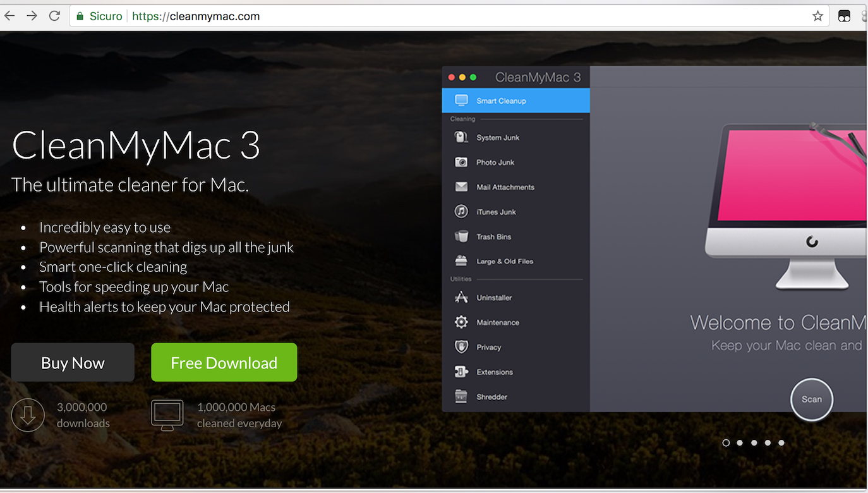
Task: Click the Smart one-click cleaning bullet
Action: pyautogui.click(x=113, y=267)
